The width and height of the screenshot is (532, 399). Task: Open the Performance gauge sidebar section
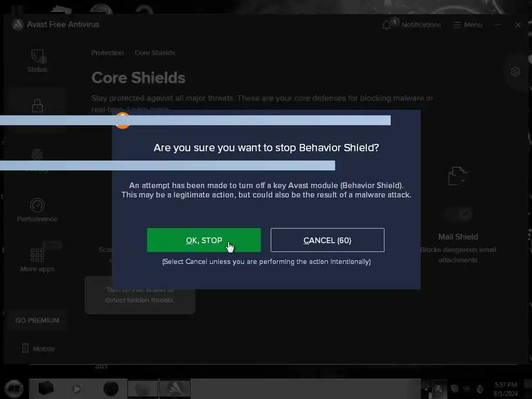tap(37, 210)
